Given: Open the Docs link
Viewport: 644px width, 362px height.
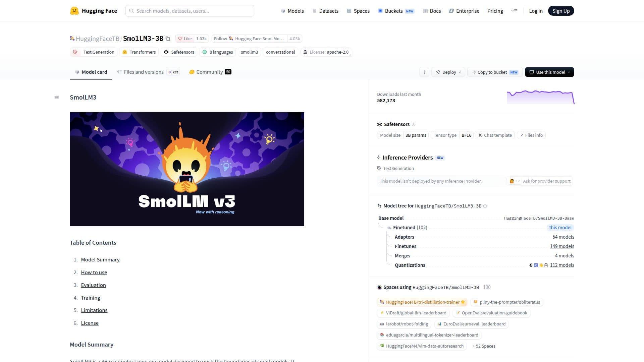Looking at the screenshot, I should [x=432, y=11].
